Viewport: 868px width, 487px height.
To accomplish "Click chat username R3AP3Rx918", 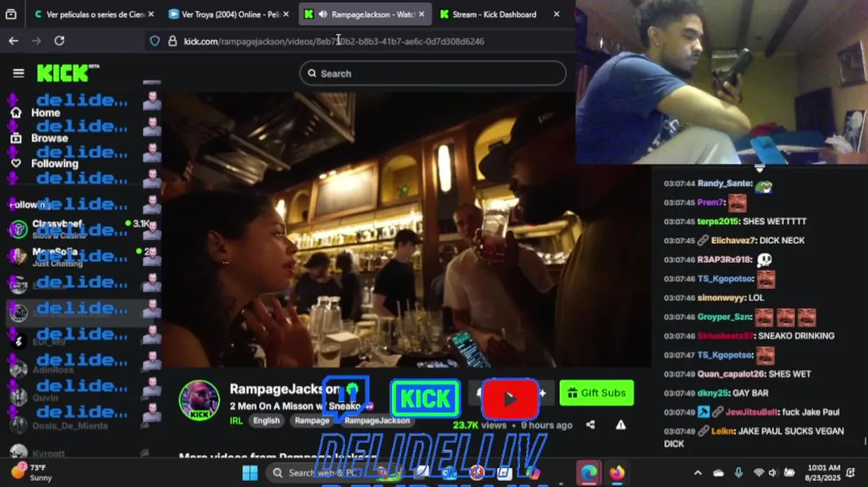I will pos(724,260).
